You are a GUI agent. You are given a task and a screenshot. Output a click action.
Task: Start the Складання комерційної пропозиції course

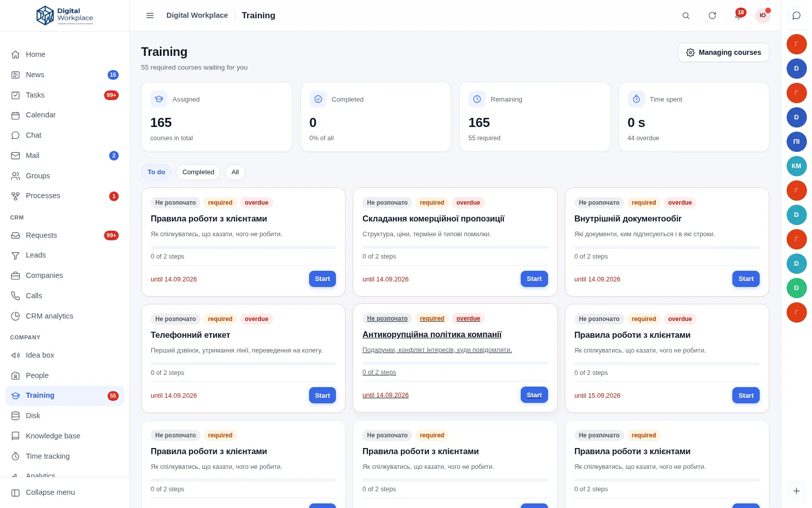pyautogui.click(x=534, y=279)
